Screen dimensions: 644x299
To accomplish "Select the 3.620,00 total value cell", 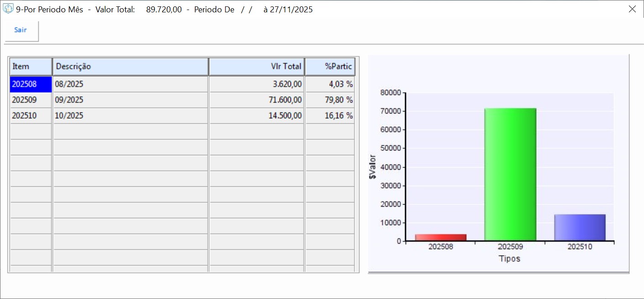I will click(257, 84).
